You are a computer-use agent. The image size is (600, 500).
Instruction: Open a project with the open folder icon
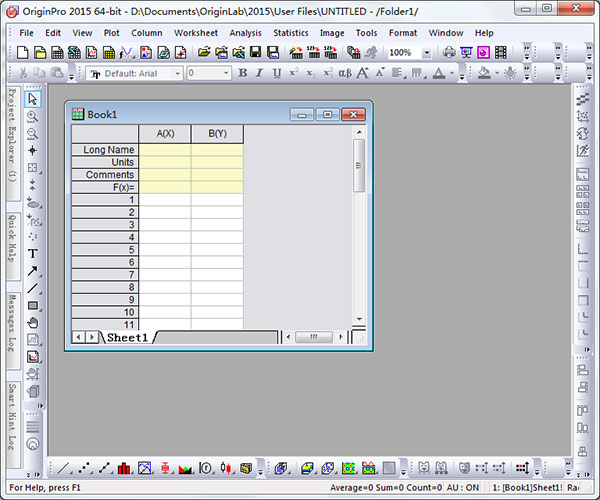coord(204,52)
